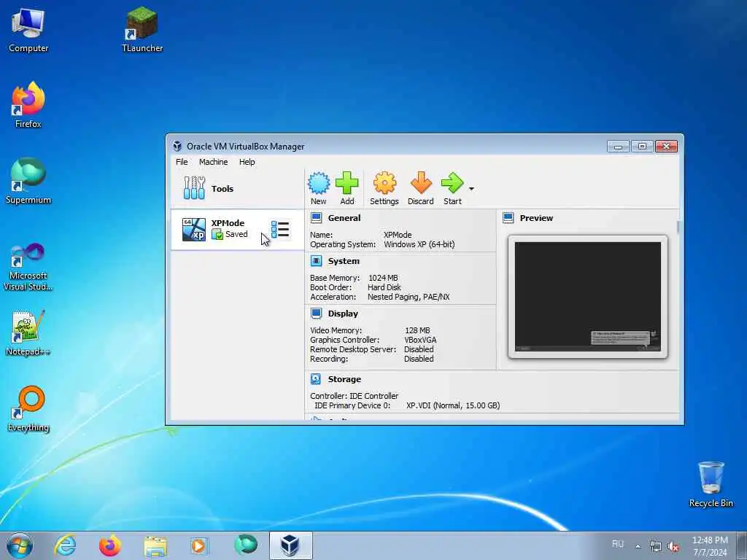The image size is (747, 560).
Task: Open the Recycle Bin
Action: [711, 485]
